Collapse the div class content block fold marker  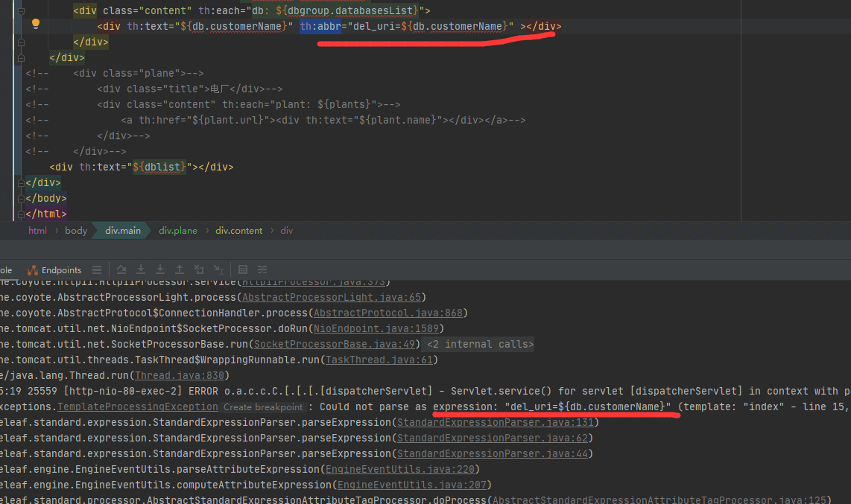20,11
